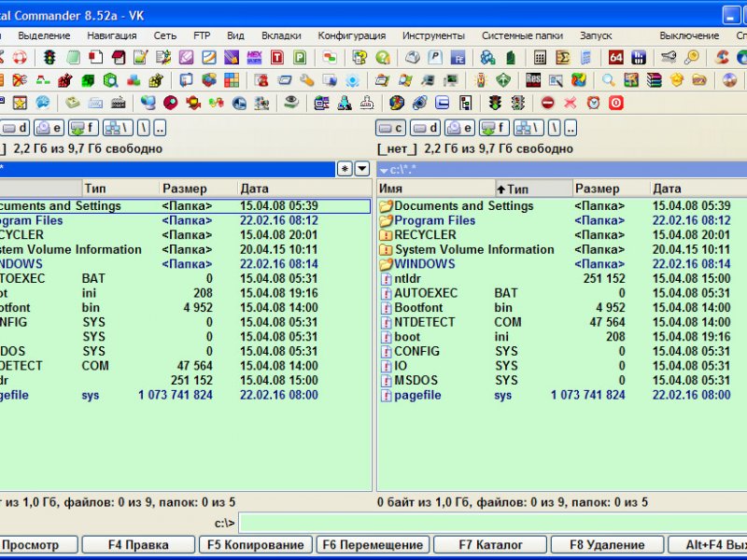747x560 pixels.
Task: Click the multicolored tiles grid icon
Action: (232, 80)
